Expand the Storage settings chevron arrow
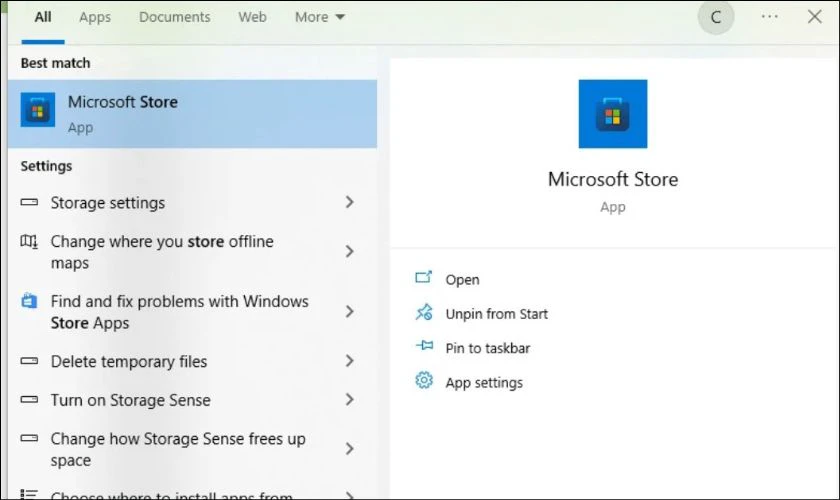840x500 pixels. 349,202
